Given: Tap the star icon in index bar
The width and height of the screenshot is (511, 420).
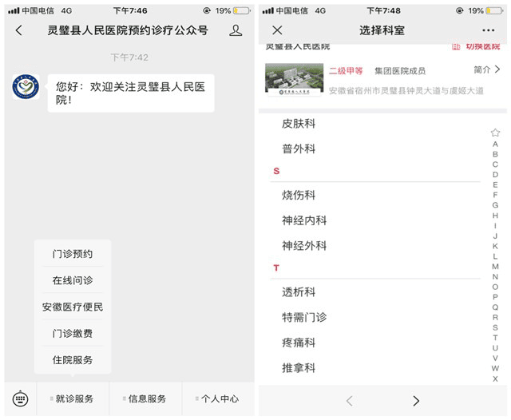Looking at the screenshot, I should point(495,133).
